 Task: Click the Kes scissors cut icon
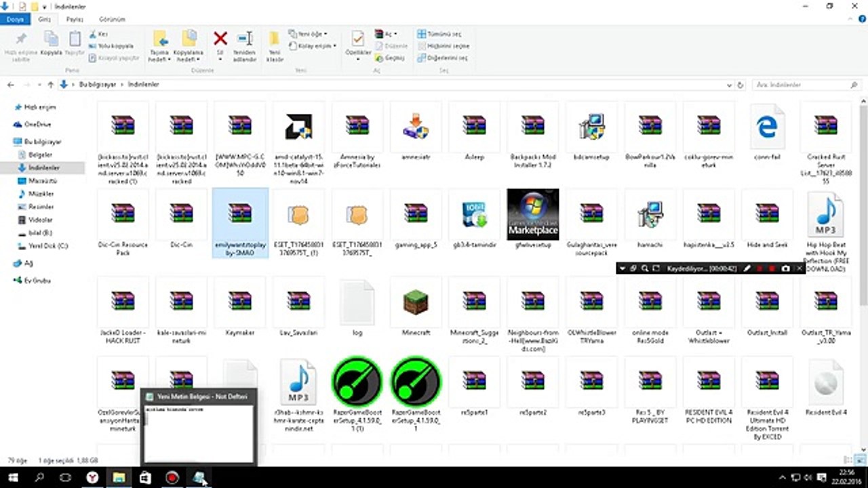[x=98, y=33]
